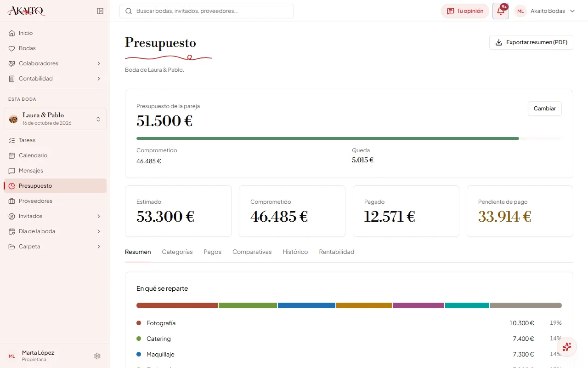Screen dimensions: 588x368
Task: Click the Tu opinión feedback button
Action: pos(465,11)
